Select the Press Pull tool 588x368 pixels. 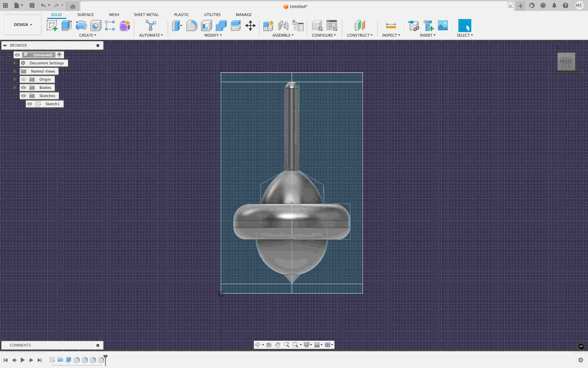(x=177, y=26)
